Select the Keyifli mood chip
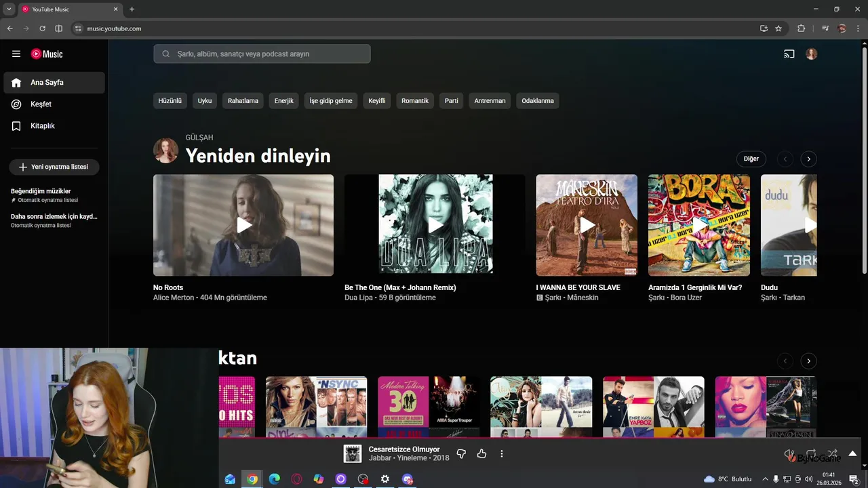 tap(377, 101)
